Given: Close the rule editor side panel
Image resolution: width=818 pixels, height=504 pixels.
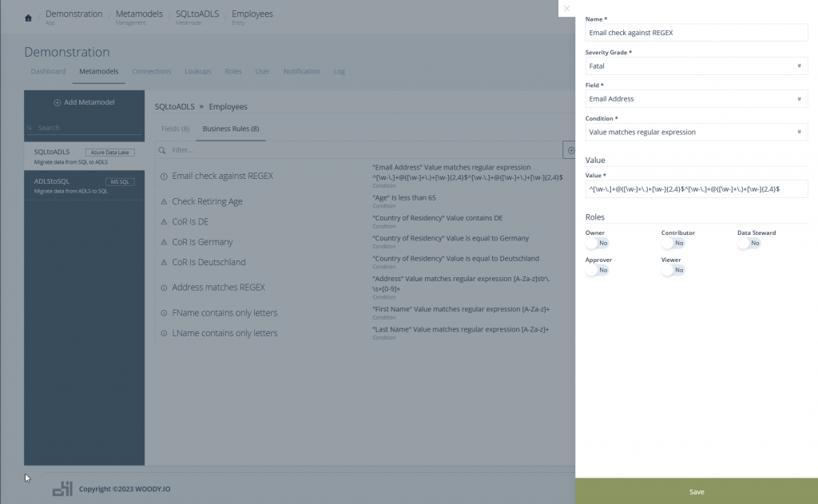Looking at the screenshot, I should pos(566,9).
